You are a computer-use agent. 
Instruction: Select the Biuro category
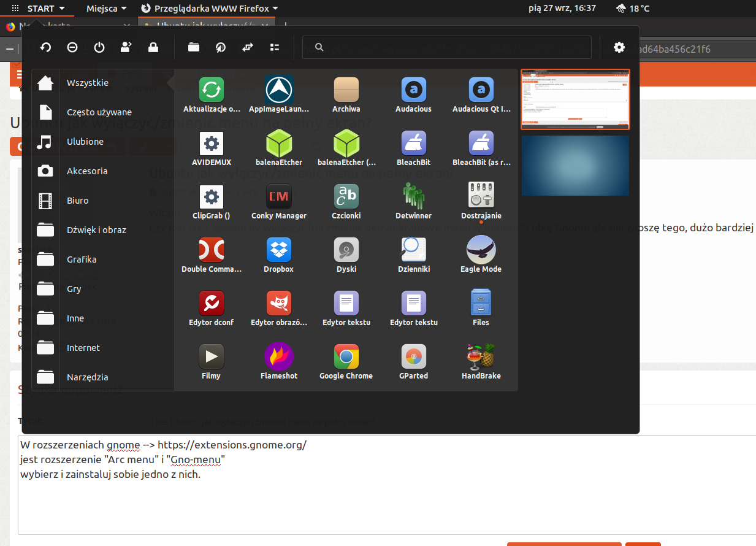click(103, 201)
